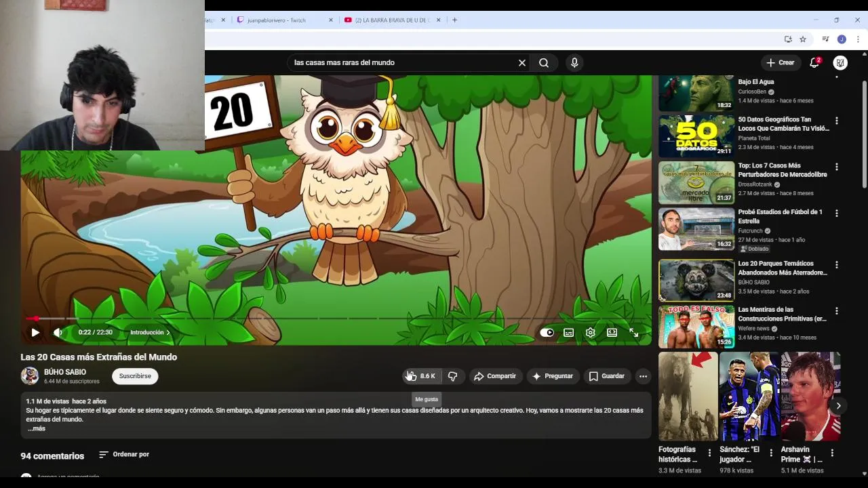
Task: Click the Compartir share button
Action: [x=495, y=376]
